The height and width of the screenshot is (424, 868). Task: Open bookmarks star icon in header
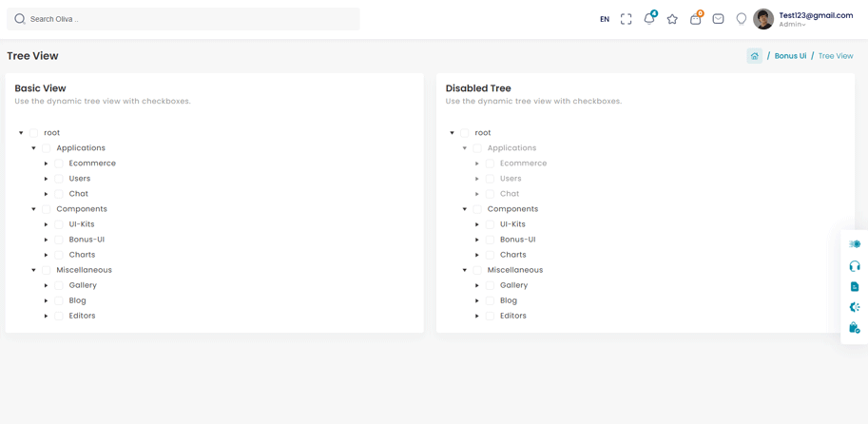(x=672, y=19)
